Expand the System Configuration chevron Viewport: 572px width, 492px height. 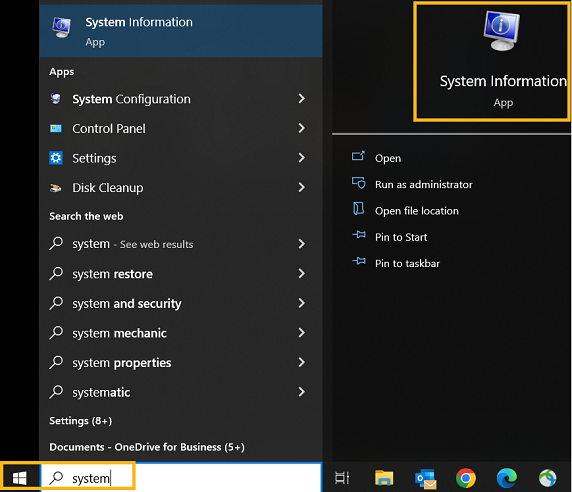[301, 99]
